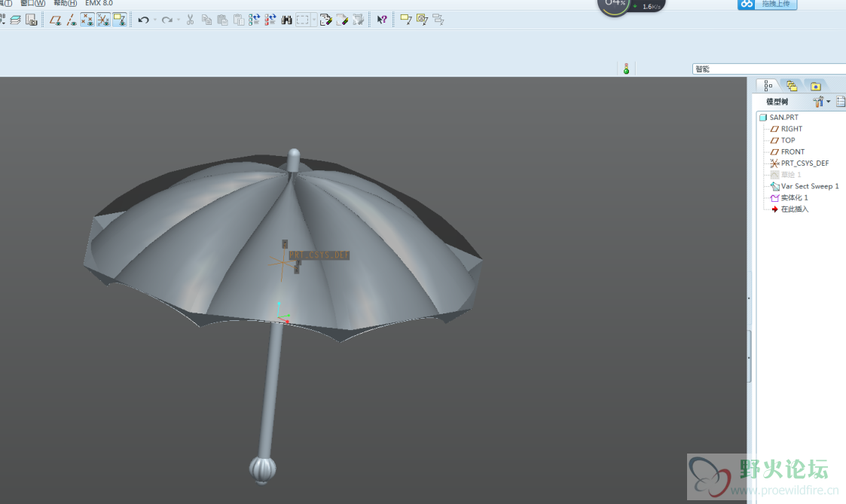Click the model tree show list icon

coord(840,102)
